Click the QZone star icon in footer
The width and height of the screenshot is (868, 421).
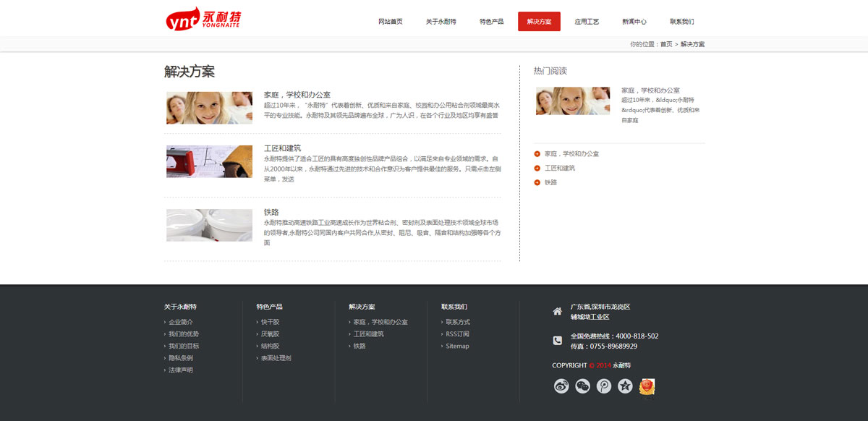(x=625, y=386)
